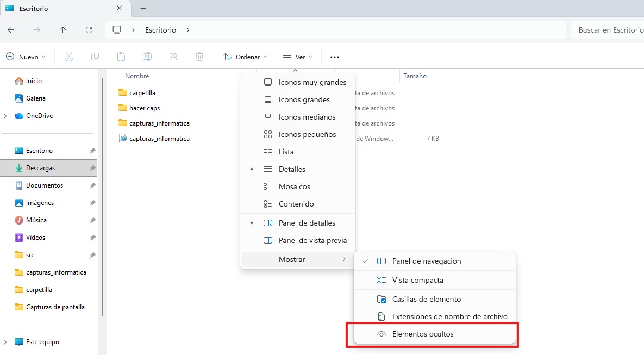Image resolution: width=644 pixels, height=355 pixels.
Task: Click the Buscar en Escritorio search box
Action: pos(608,30)
